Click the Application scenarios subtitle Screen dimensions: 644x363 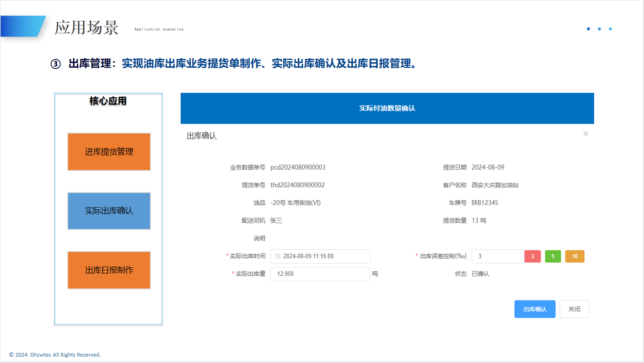(159, 29)
